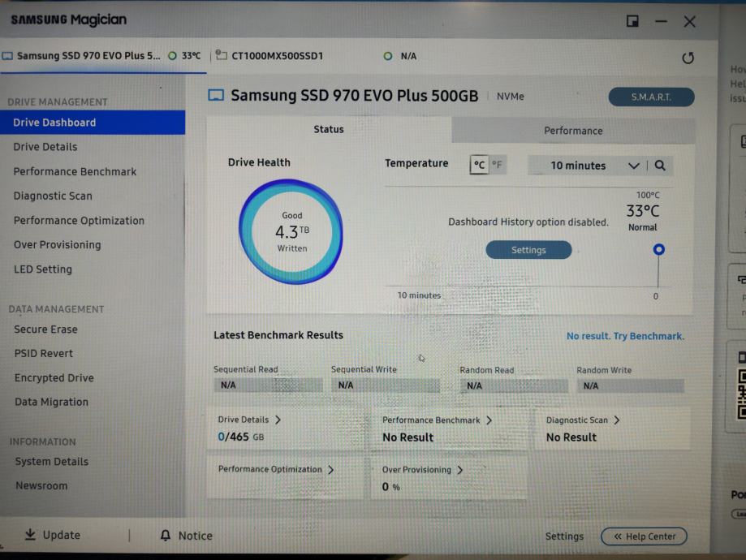This screenshot has width=746, height=560.
Task: Click the blue Settings button in temperature panel
Action: [528, 250]
